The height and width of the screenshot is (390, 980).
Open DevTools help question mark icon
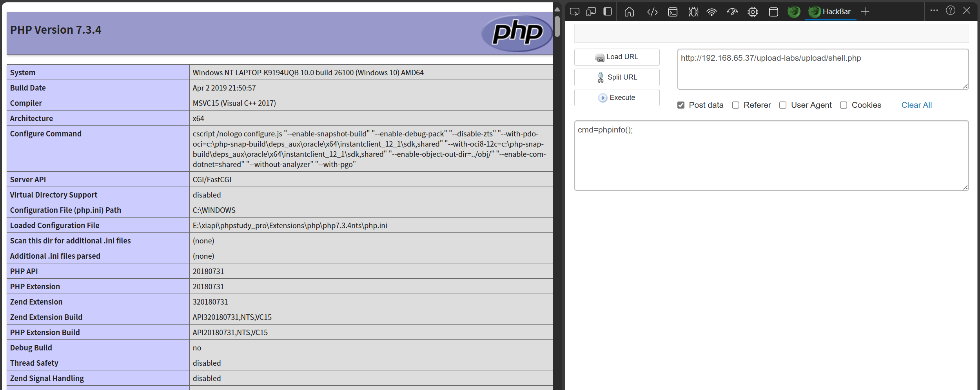[x=951, y=10]
